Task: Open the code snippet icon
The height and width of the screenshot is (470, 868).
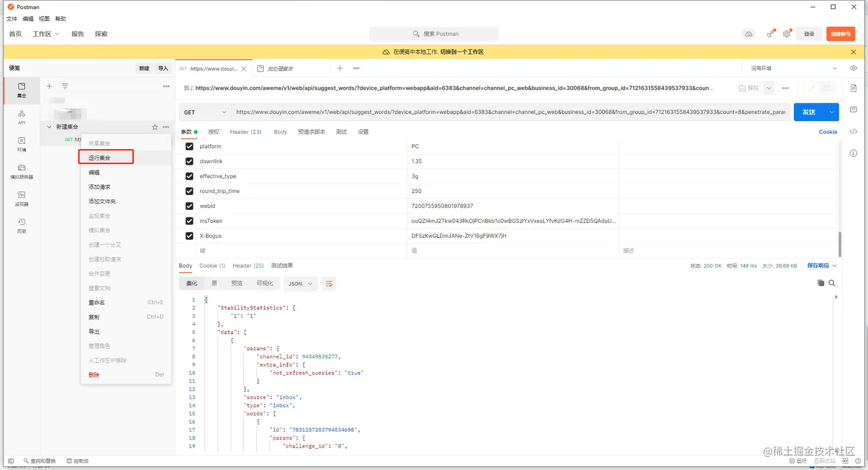Action: click(854, 131)
